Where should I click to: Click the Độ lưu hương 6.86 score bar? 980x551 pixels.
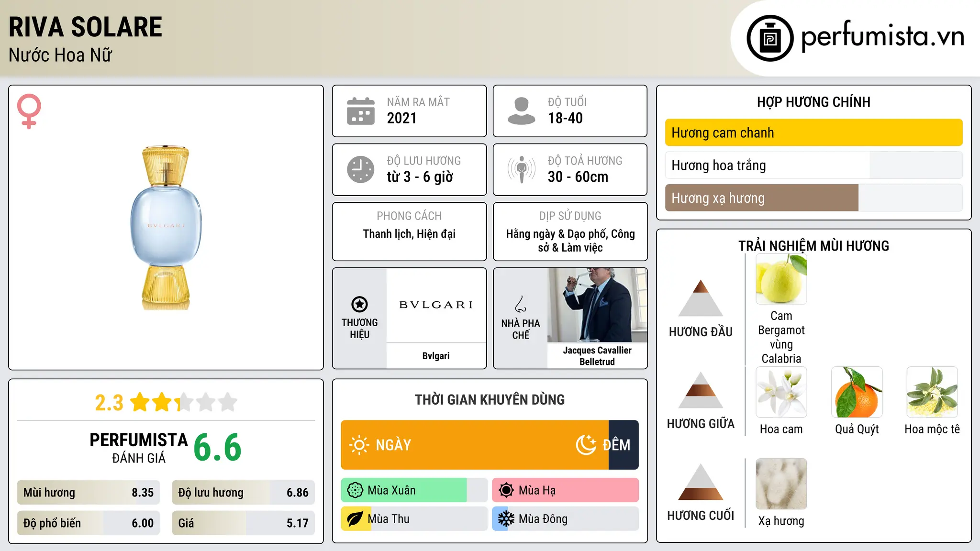point(243,493)
